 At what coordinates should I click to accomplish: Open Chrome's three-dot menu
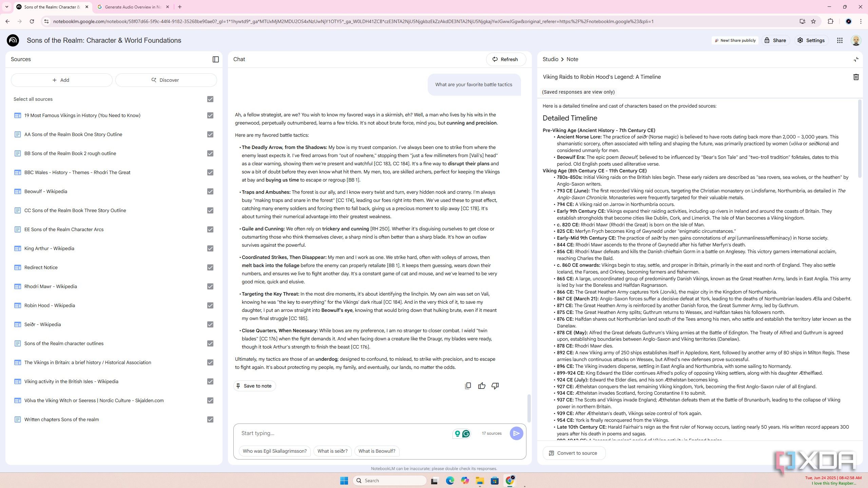point(861,21)
